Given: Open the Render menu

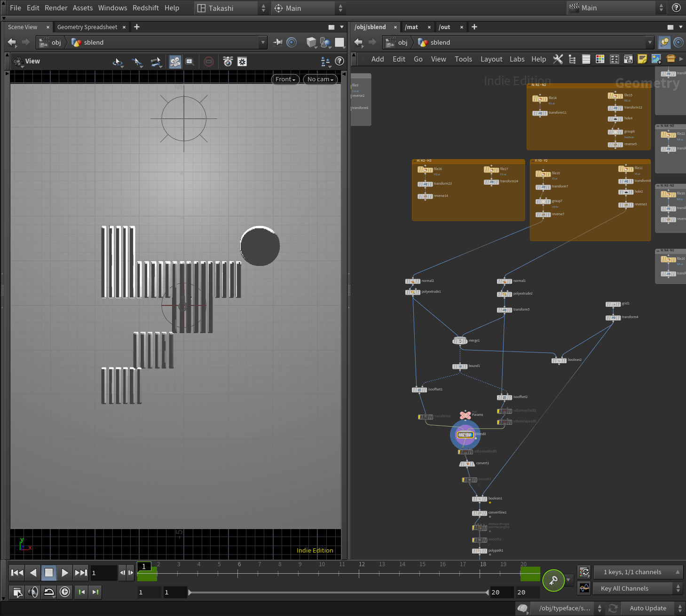Looking at the screenshot, I should coord(56,8).
